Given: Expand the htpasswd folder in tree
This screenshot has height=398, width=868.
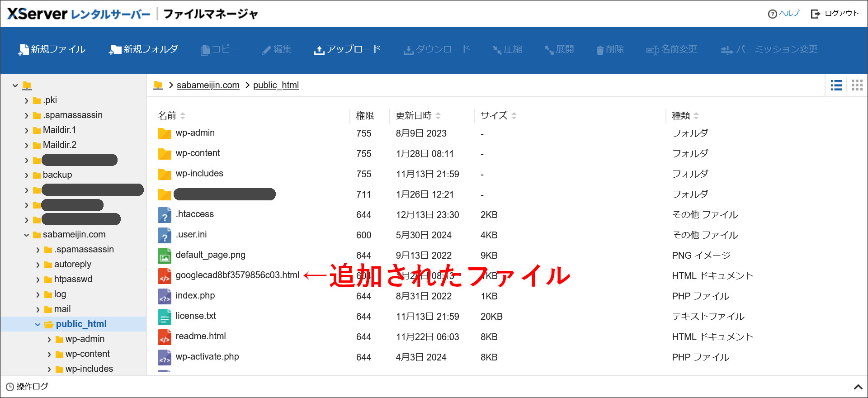Looking at the screenshot, I should 38,280.
